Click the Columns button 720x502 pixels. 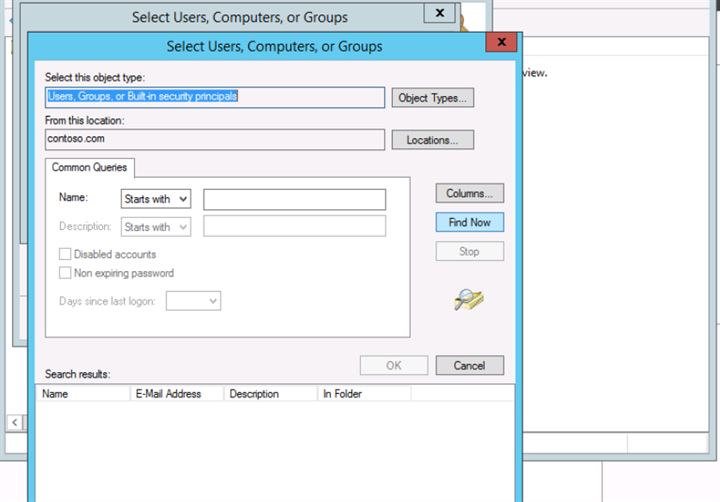click(x=469, y=193)
